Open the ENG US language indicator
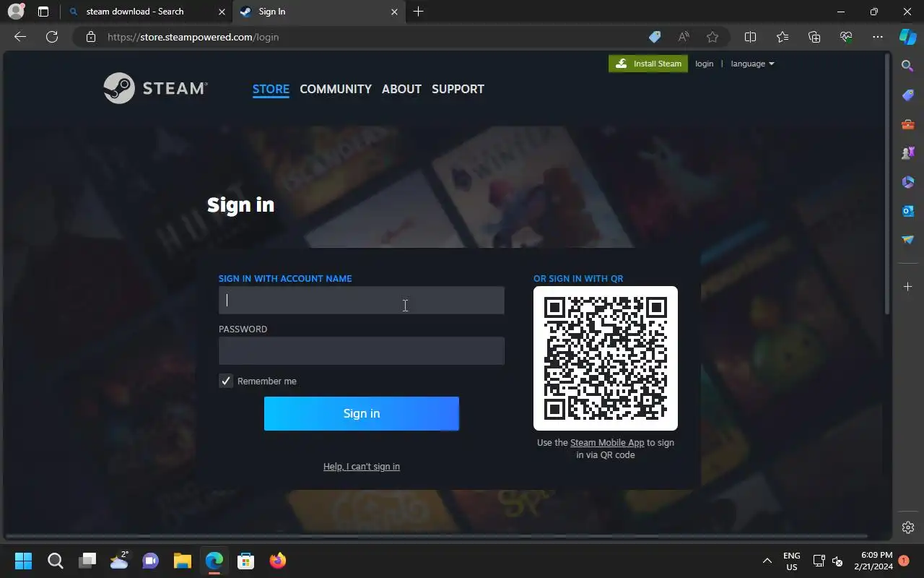924x578 pixels. coord(792,561)
